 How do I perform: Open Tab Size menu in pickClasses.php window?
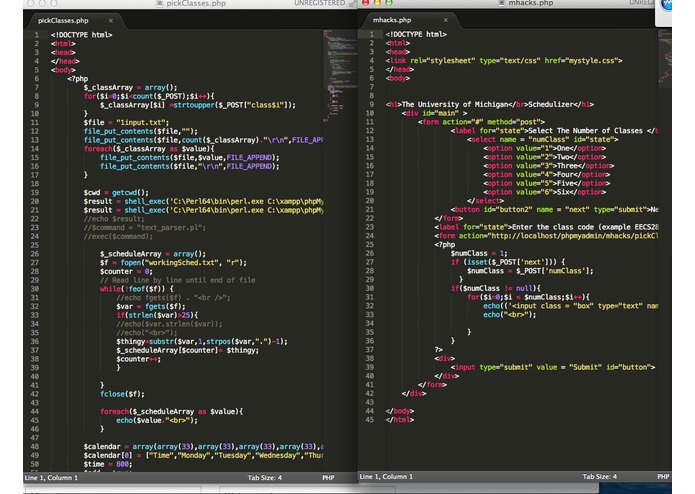click(x=265, y=478)
